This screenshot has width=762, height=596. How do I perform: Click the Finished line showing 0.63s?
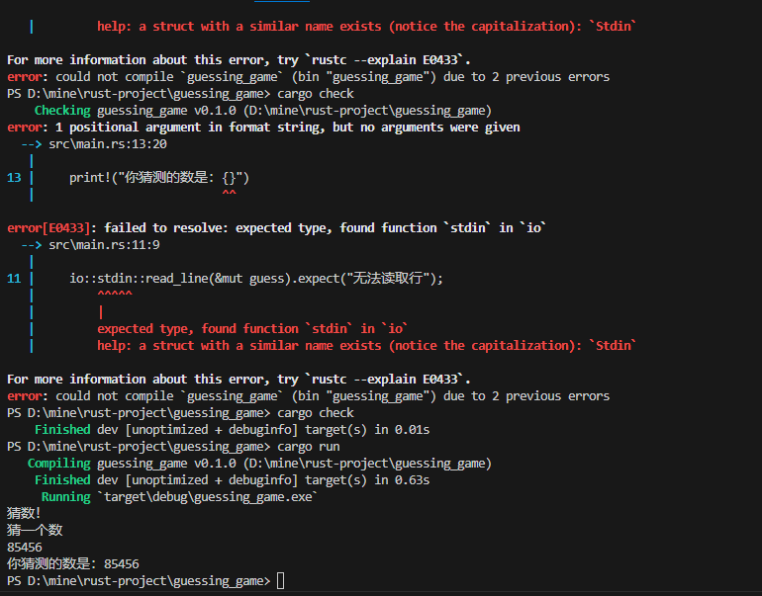[232, 480]
